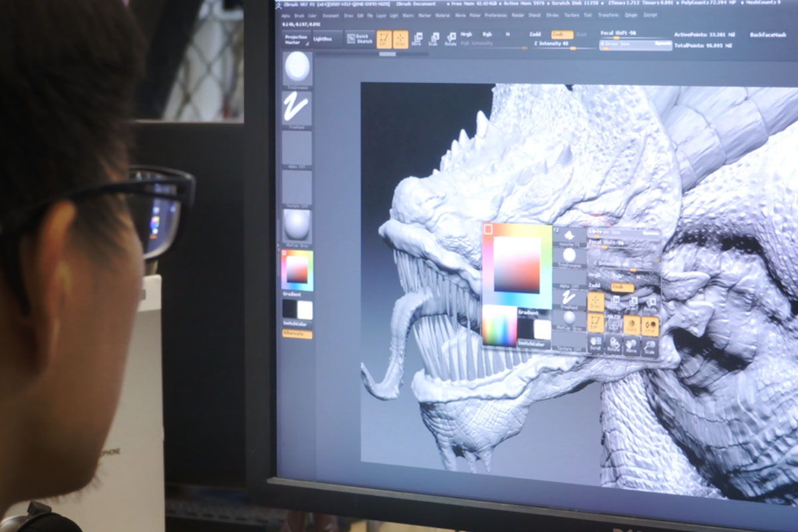The image size is (798, 532).
Task: Click Scroll icon in the popup palette
Action: pos(596,346)
